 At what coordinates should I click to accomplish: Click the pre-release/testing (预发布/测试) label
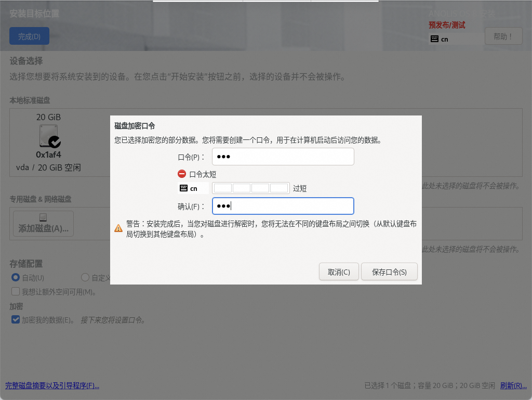coord(446,25)
